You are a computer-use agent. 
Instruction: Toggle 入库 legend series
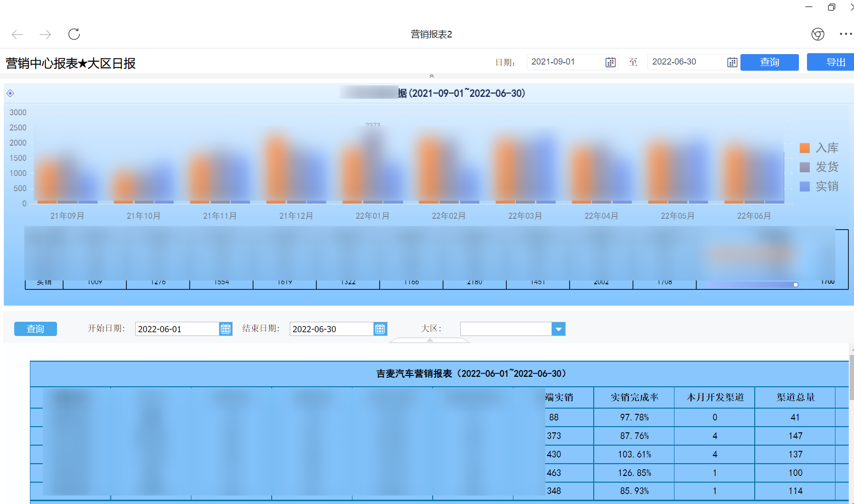819,148
